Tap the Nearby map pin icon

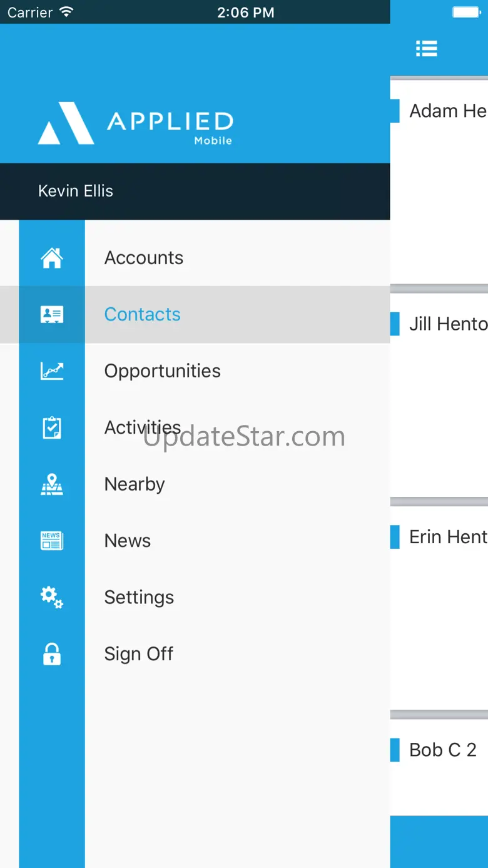(x=52, y=484)
